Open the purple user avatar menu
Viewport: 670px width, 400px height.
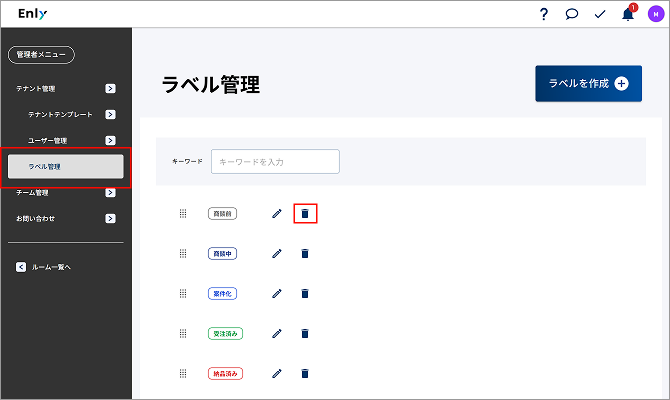click(x=655, y=14)
